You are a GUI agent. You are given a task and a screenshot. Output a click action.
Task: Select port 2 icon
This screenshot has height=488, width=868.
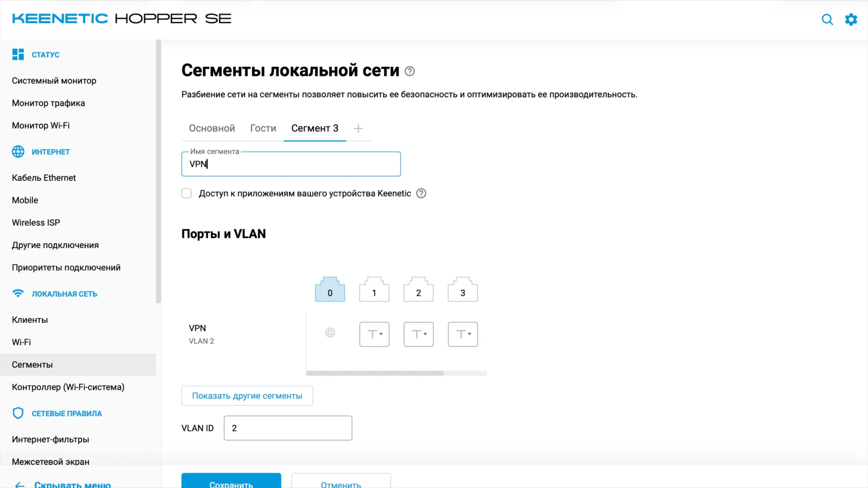(x=418, y=289)
